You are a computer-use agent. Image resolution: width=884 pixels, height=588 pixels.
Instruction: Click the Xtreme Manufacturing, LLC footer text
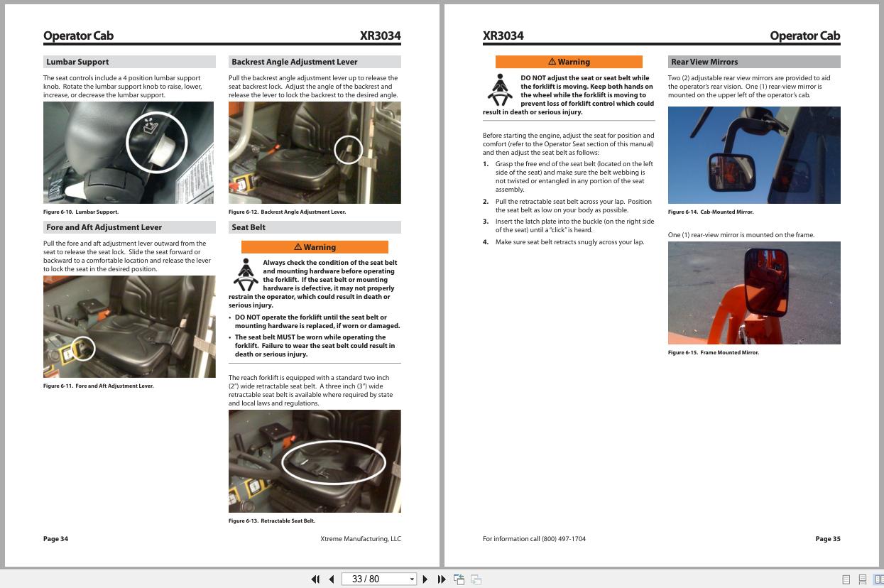tap(361, 539)
